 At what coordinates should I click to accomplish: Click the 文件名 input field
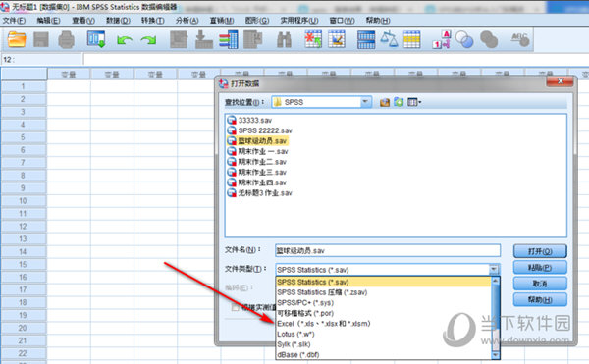388,250
